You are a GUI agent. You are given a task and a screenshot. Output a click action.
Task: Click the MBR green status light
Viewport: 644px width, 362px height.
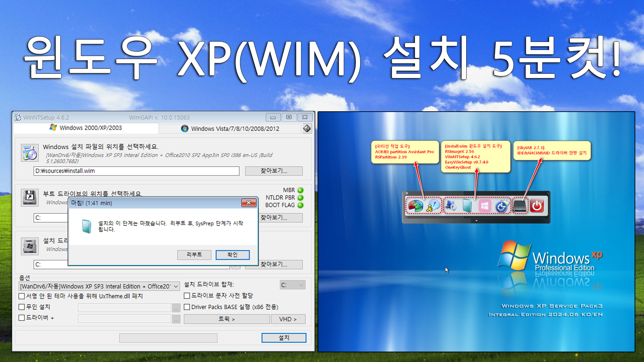click(x=301, y=190)
